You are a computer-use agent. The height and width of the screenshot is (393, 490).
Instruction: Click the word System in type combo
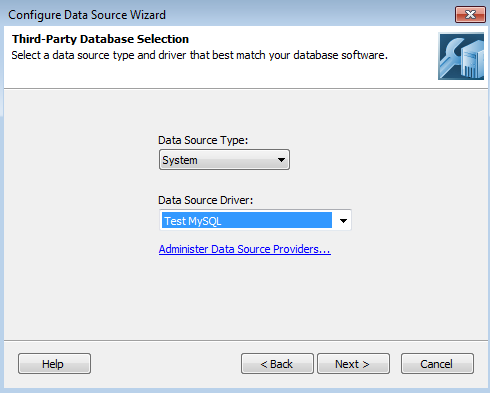(180, 160)
